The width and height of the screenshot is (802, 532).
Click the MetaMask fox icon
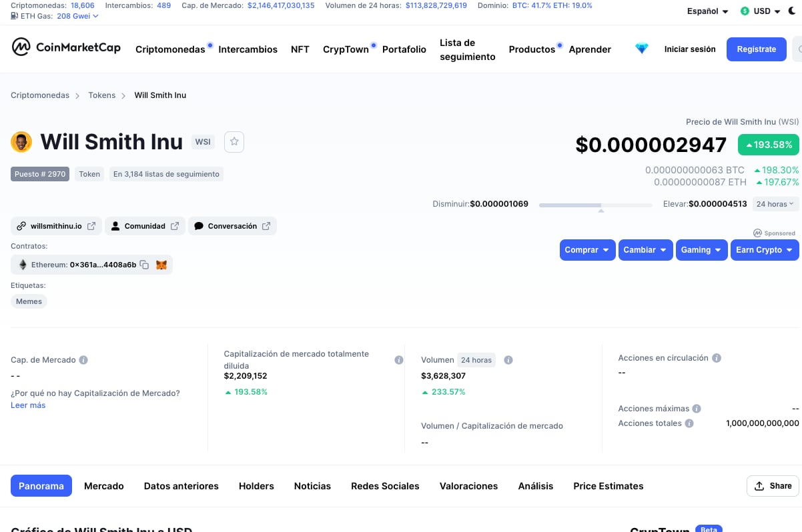click(161, 265)
